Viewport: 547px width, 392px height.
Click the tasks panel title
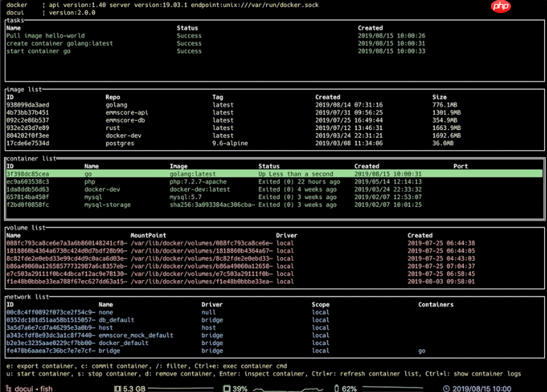(15, 20)
